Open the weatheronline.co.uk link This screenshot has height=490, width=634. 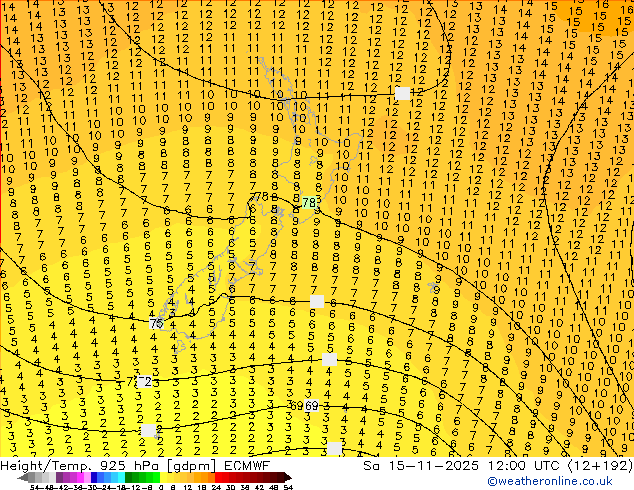pos(550,481)
